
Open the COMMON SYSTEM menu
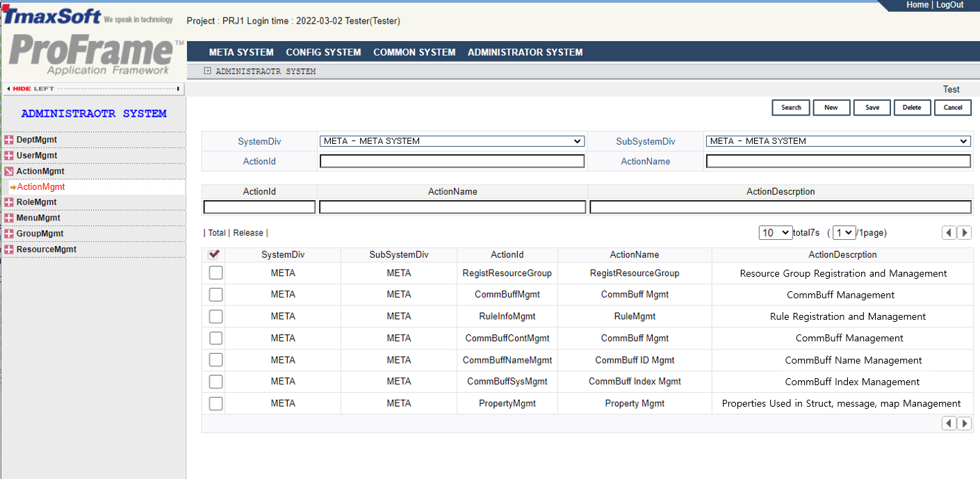click(414, 52)
